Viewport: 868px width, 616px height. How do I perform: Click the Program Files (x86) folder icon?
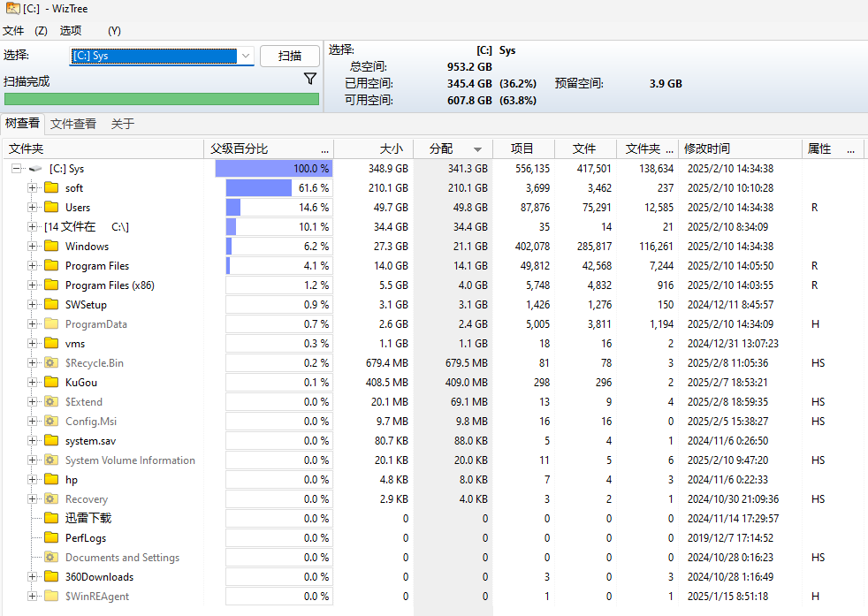51,285
